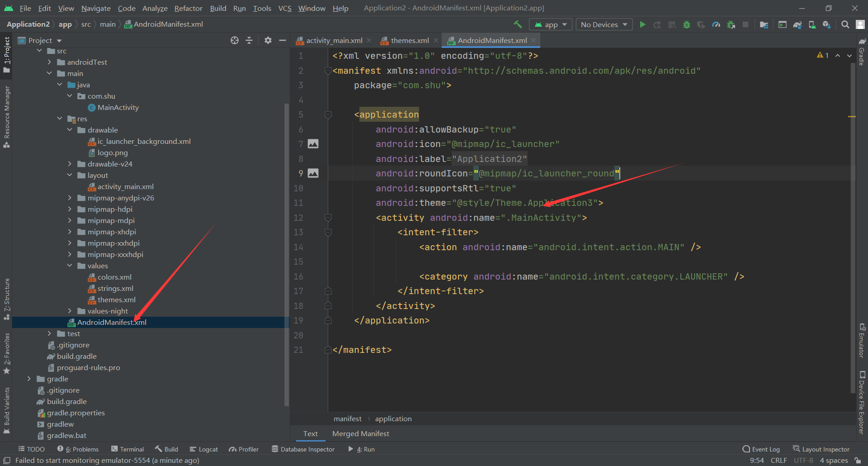Open the app run configuration dropdown
This screenshot has height=466, width=868.
[551, 24]
